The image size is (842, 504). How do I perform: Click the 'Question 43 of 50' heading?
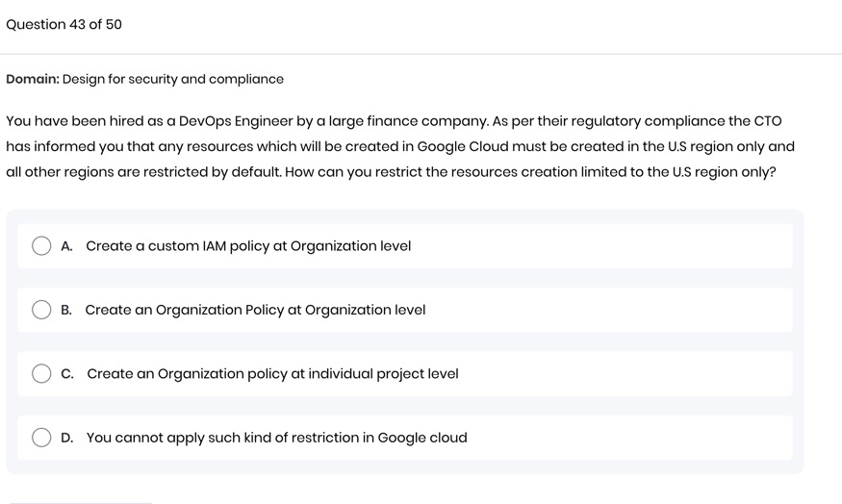coord(64,24)
